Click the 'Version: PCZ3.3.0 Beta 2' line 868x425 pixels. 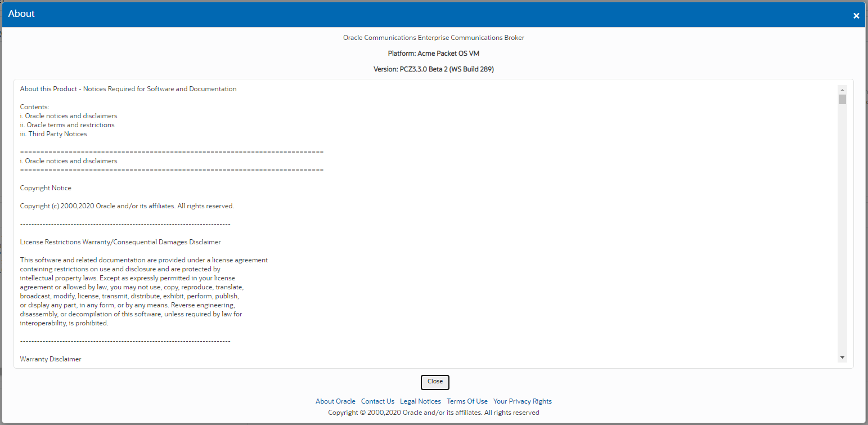[x=434, y=69]
